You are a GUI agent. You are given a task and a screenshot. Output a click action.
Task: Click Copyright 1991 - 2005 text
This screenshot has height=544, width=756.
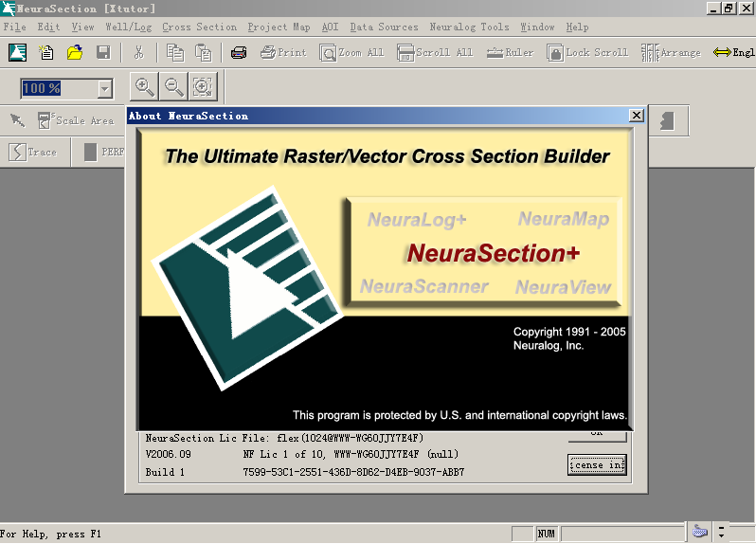[569, 332]
